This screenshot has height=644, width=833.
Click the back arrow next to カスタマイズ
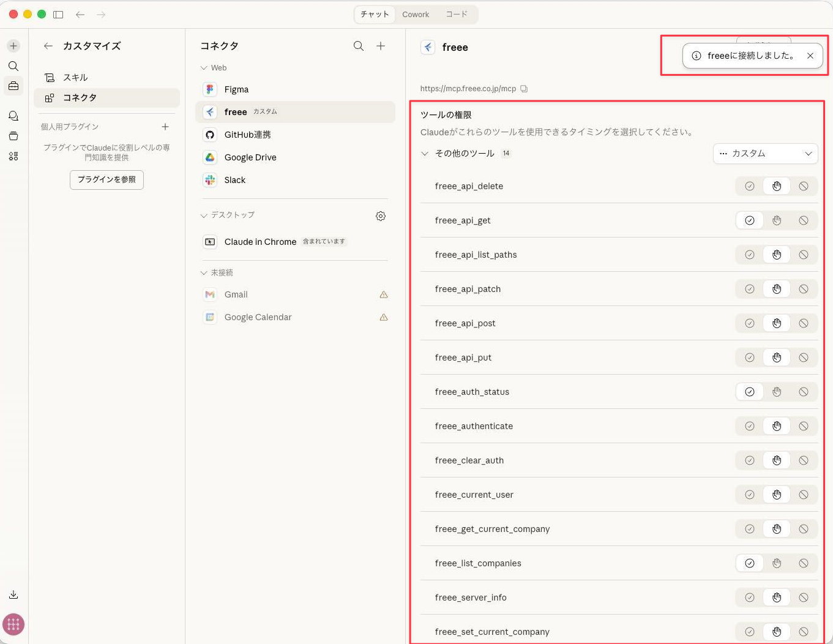48,46
